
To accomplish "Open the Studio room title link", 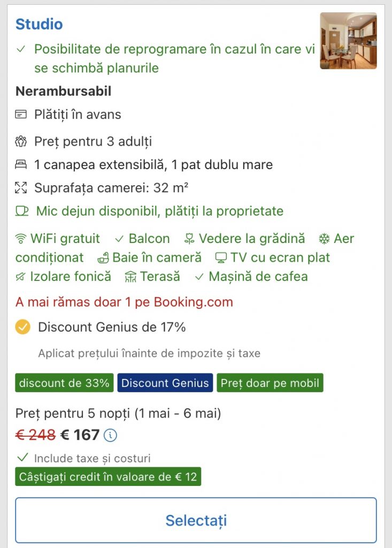I will click(x=39, y=24).
